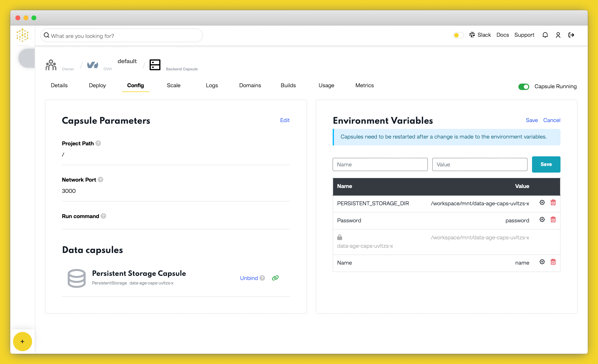Image resolution: width=598 pixels, height=364 pixels.
Task: Click the yellow plus add button
Action: point(22,341)
